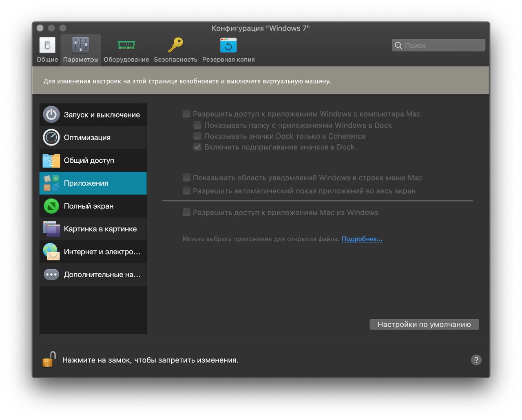The width and height of the screenshot is (522, 420).
Task: Open the Общие toolbar icon
Action: coord(47,45)
